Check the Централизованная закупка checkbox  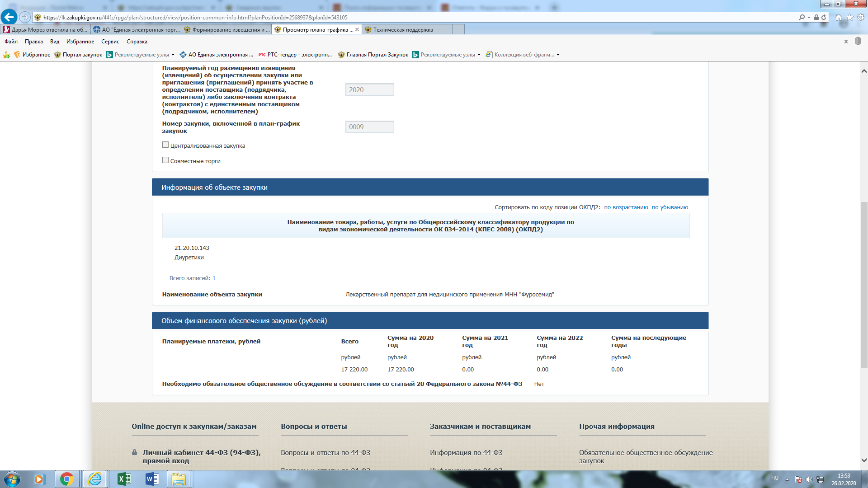point(165,145)
